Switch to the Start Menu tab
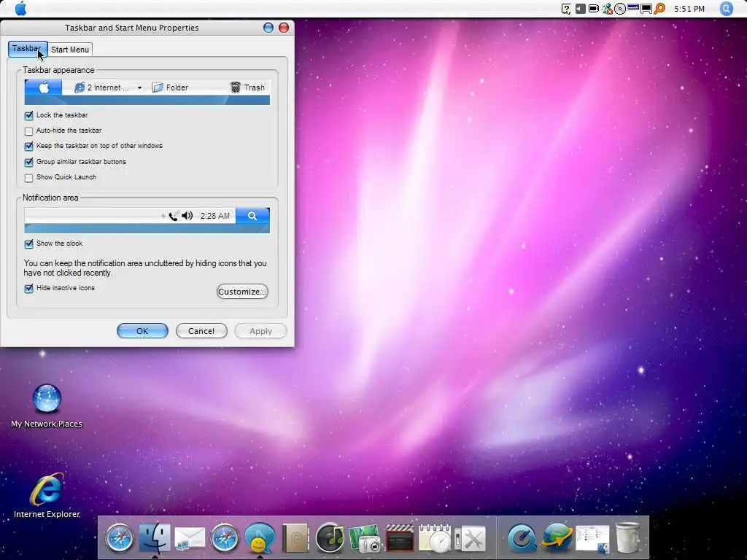This screenshot has width=747, height=560. (x=70, y=50)
